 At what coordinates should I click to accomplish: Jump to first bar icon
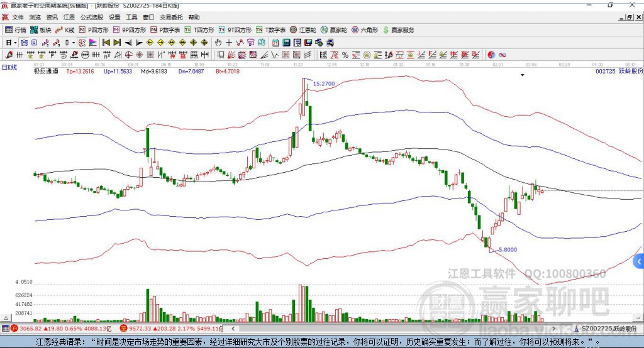point(106,43)
